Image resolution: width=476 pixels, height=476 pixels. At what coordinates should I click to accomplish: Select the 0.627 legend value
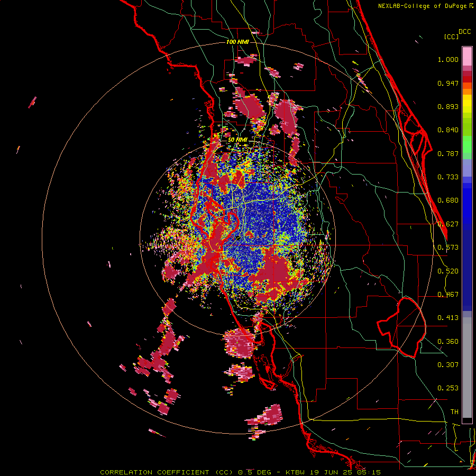coord(448,224)
